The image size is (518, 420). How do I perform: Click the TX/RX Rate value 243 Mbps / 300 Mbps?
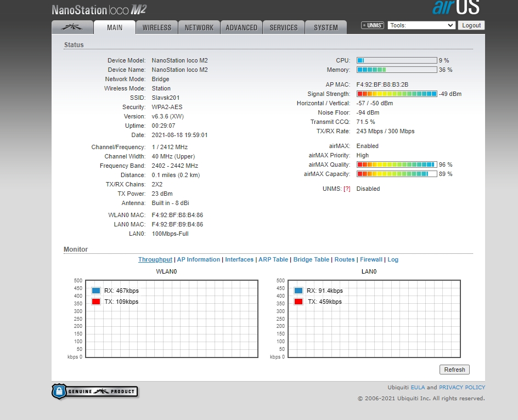click(x=385, y=131)
